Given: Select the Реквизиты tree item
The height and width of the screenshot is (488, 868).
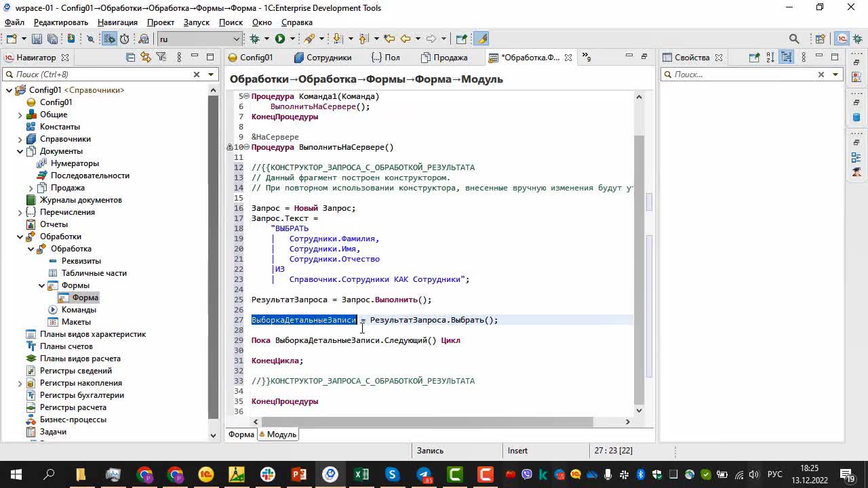Looking at the screenshot, I should tap(81, 261).
